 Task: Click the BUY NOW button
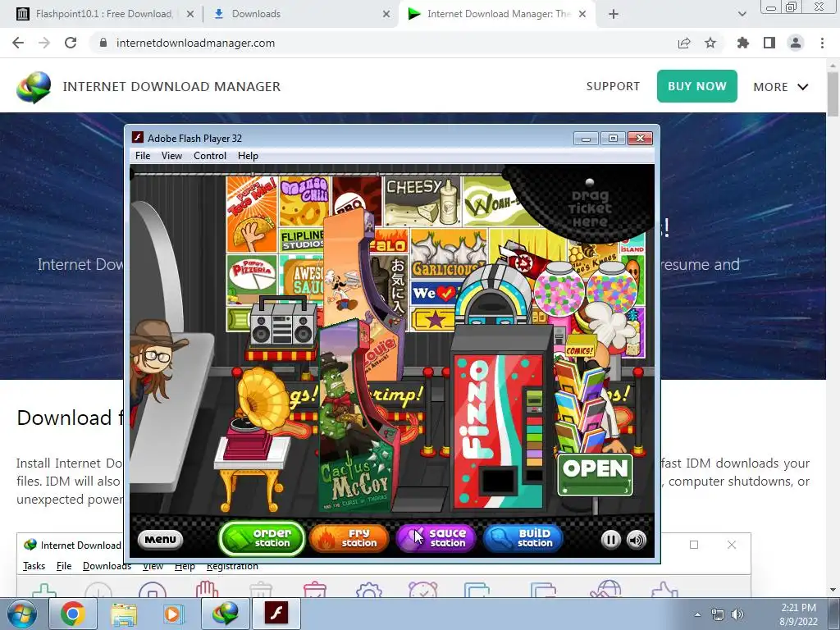tap(697, 85)
